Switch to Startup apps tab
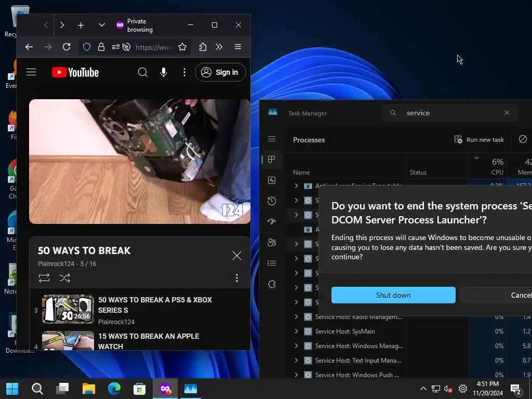 click(272, 221)
